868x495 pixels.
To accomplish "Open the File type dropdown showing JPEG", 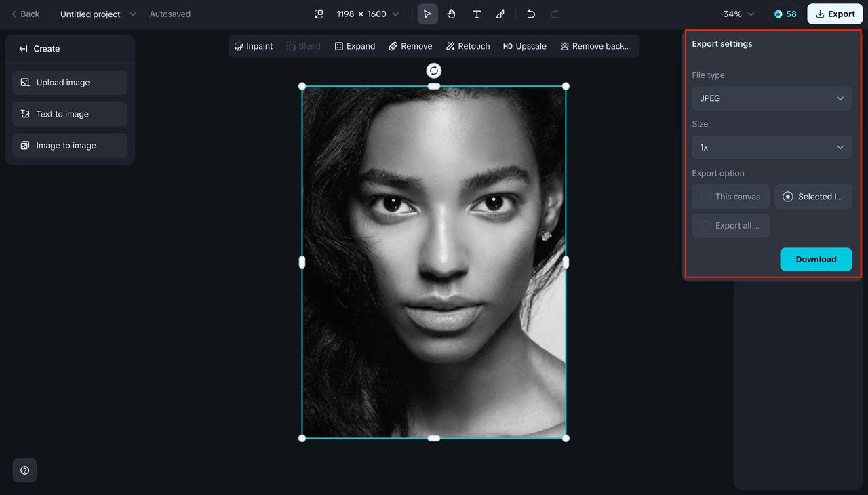I will tap(772, 98).
